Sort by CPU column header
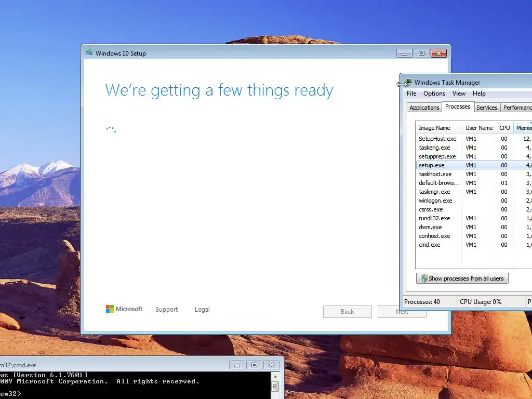This screenshot has height=399, width=532. [x=504, y=128]
